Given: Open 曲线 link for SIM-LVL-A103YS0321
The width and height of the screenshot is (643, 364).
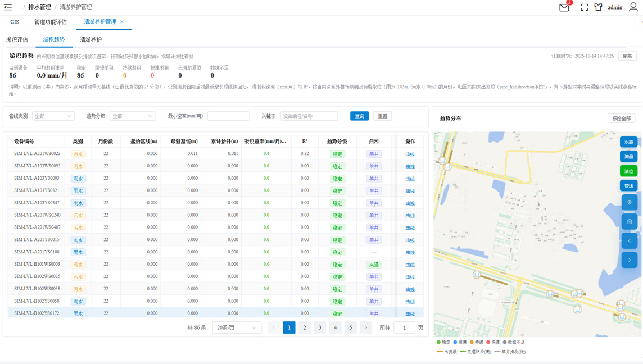Looking at the screenshot, I should 410,191.
